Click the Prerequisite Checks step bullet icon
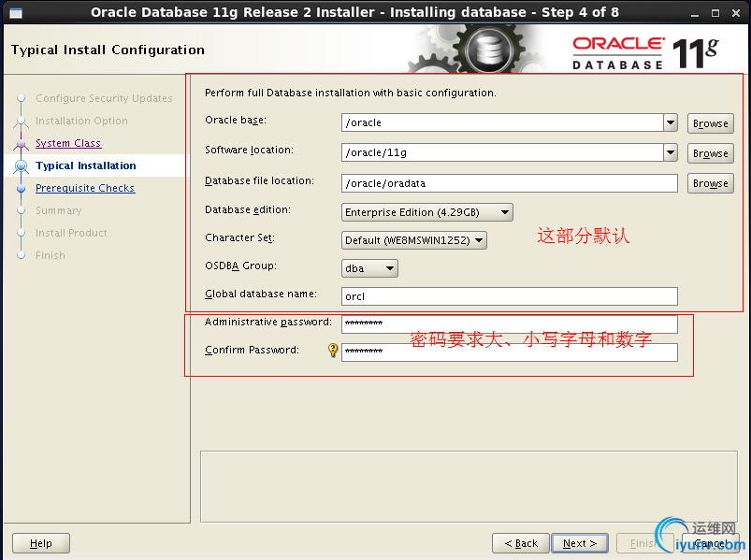The height and width of the screenshot is (560, 751). pyautogui.click(x=22, y=189)
